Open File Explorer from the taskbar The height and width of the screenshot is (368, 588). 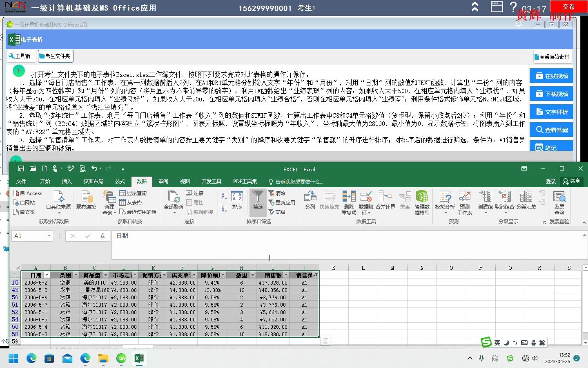(x=103, y=359)
